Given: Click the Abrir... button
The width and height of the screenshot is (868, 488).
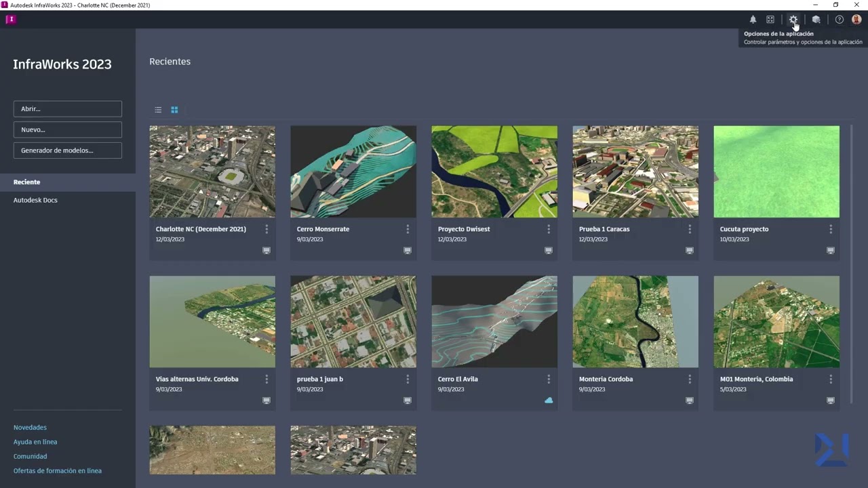Looking at the screenshot, I should pyautogui.click(x=68, y=108).
